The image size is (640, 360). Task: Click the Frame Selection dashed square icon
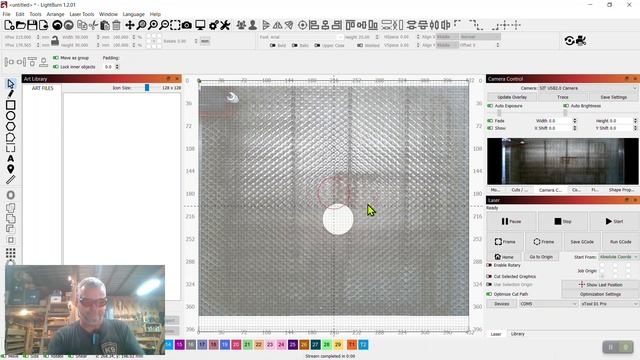click(175, 25)
